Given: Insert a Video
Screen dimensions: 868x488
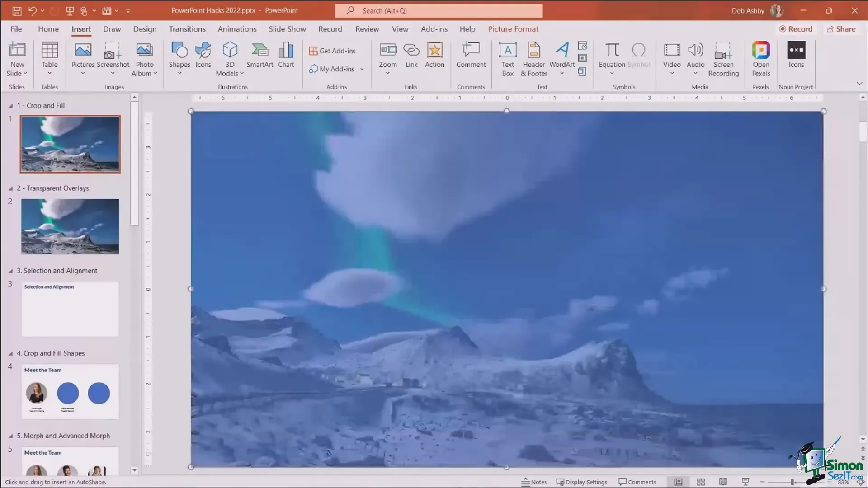Looking at the screenshot, I should 672,59.
